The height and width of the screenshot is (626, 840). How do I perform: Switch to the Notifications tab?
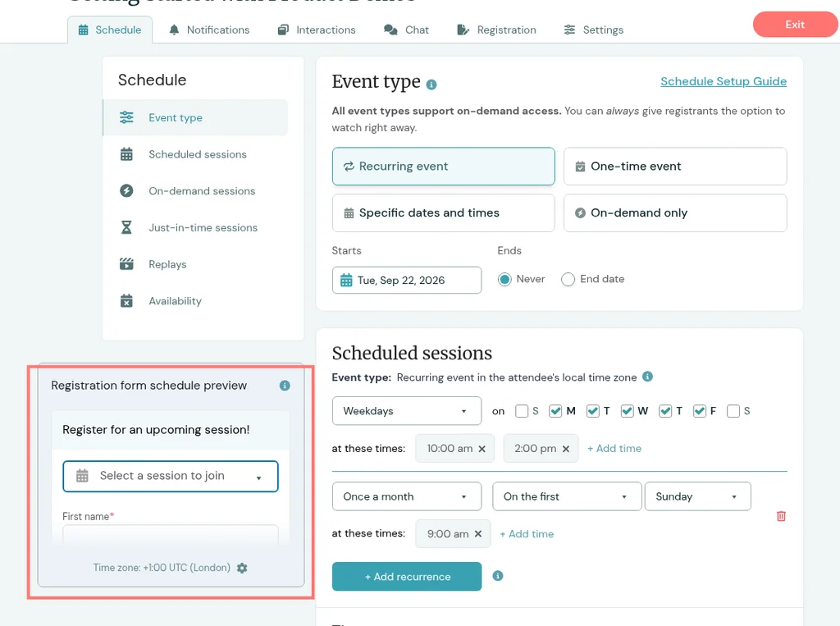tap(209, 30)
